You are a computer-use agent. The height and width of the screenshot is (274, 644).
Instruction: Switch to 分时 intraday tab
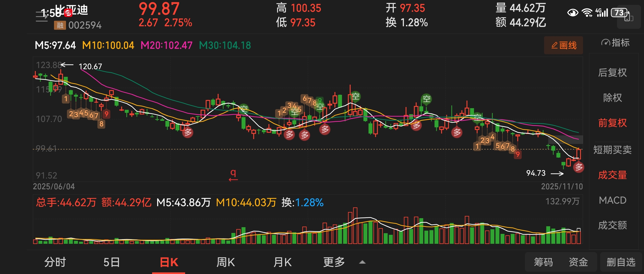[x=55, y=262]
